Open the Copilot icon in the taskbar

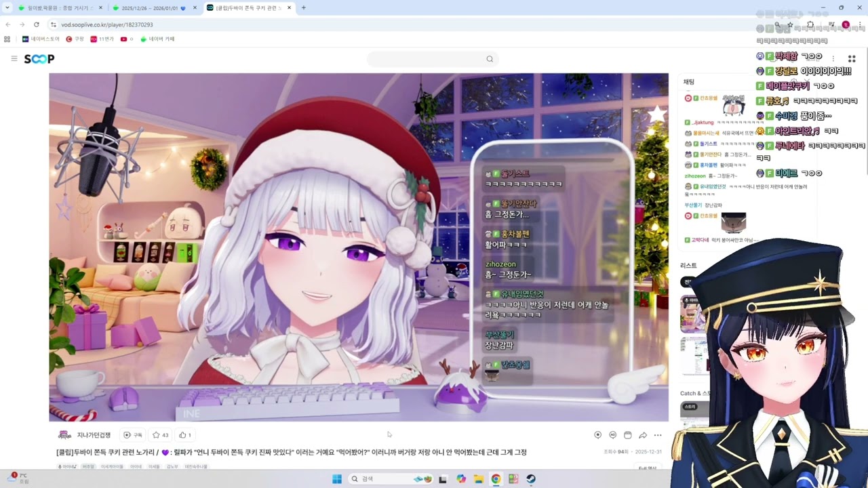pos(461,479)
